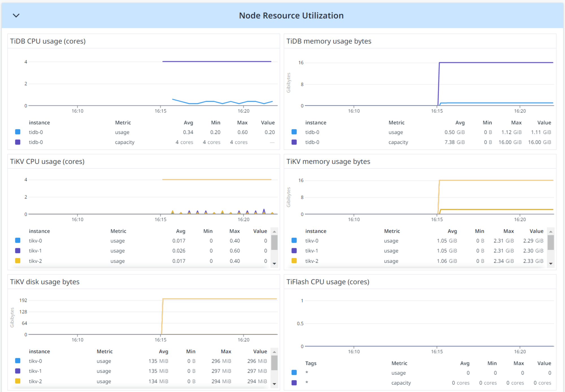Click the Tags column header in TiFlash CPU legend
Screen dimensions: 565x392
tap(311, 363)
